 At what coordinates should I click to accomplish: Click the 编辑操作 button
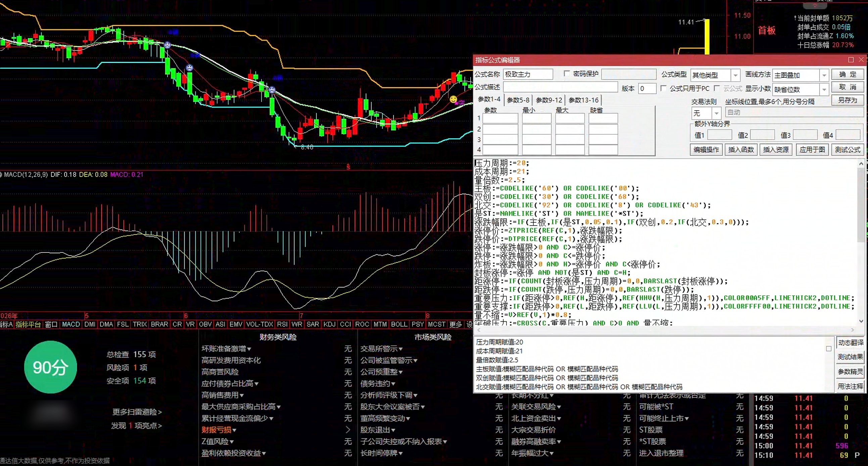(x=706, y=149)
